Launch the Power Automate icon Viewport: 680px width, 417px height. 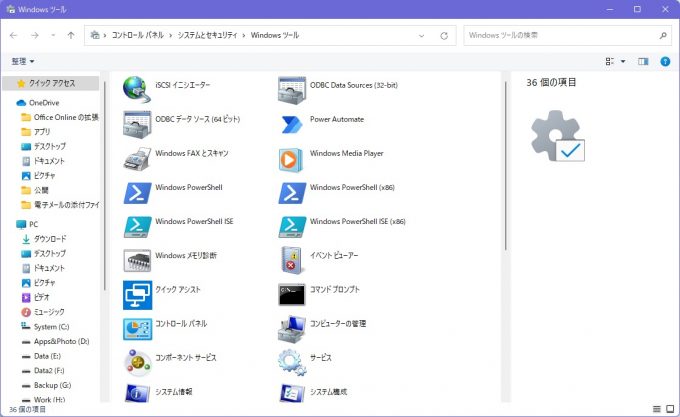pos(292,124)
